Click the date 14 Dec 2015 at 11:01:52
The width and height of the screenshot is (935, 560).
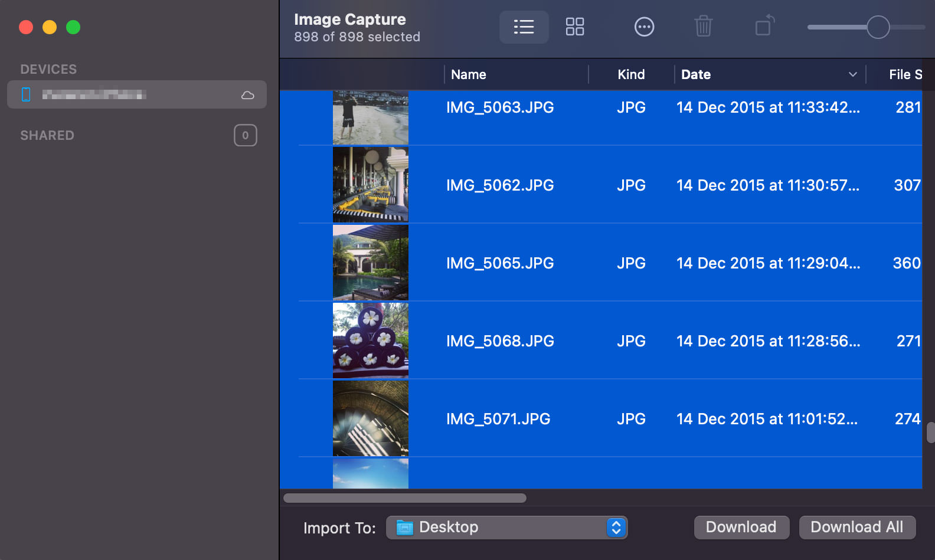(767, 419)
